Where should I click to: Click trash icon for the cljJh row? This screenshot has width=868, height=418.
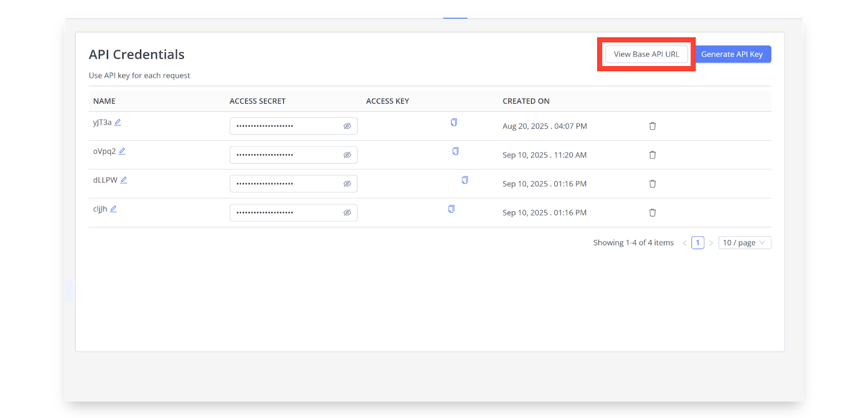tap(652, 213)
